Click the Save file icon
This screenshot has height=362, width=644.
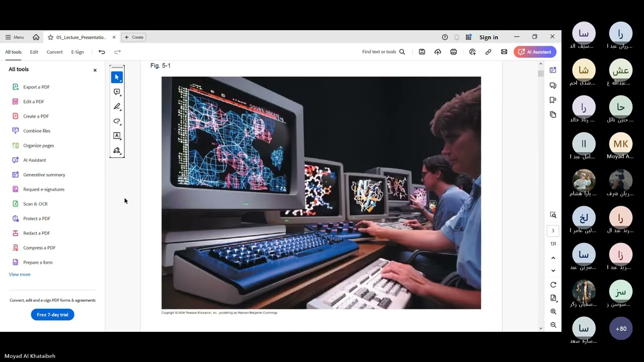coord(422,52)
